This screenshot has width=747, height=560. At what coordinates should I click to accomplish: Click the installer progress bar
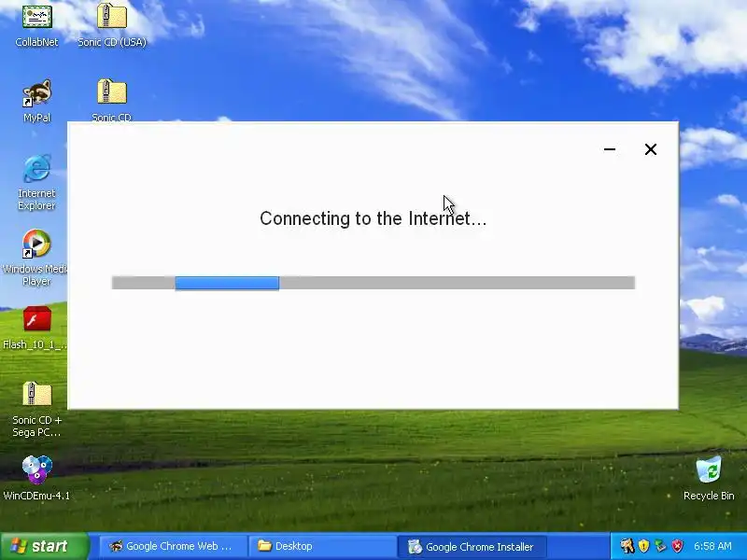373,283
